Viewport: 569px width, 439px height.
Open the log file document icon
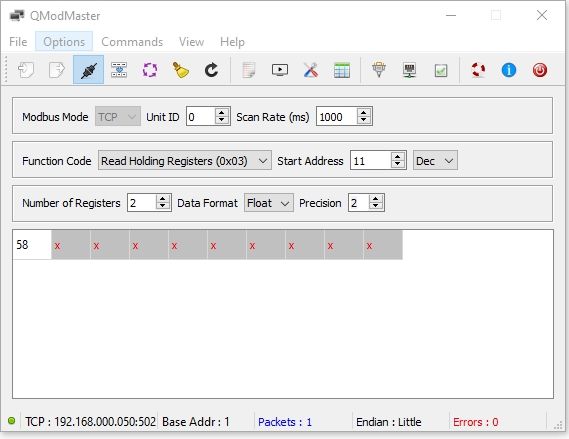point(249,70)
